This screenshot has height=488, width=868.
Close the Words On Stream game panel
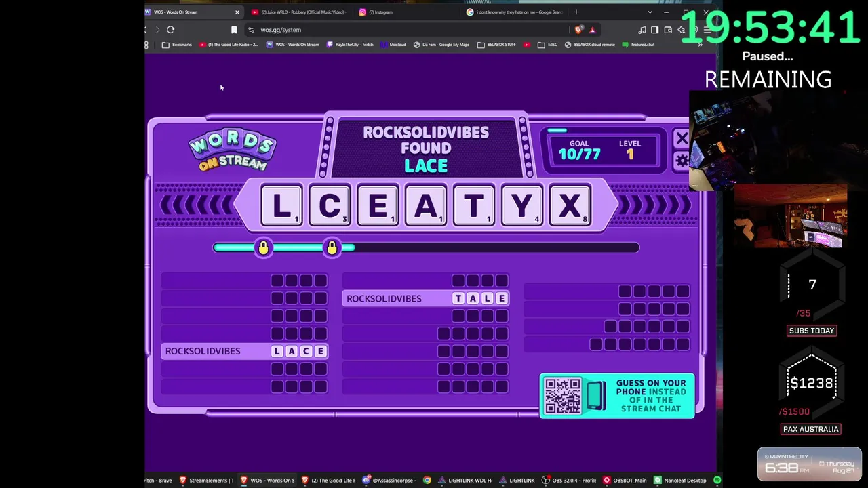pos(682,139)
